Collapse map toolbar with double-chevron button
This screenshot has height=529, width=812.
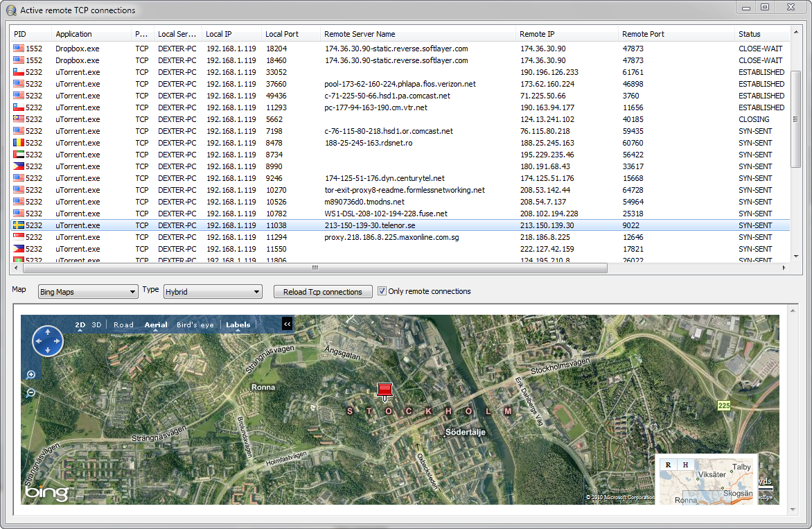point(288,324)
